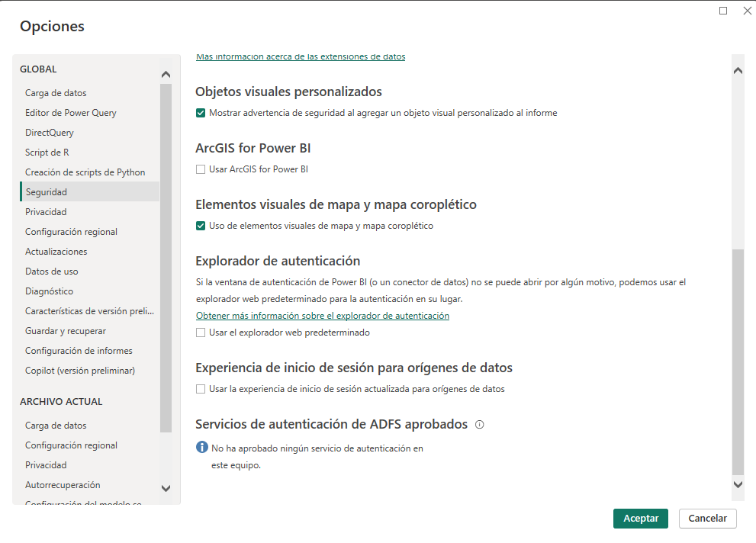Click main panel scroll-up arrow

point(738,71)
